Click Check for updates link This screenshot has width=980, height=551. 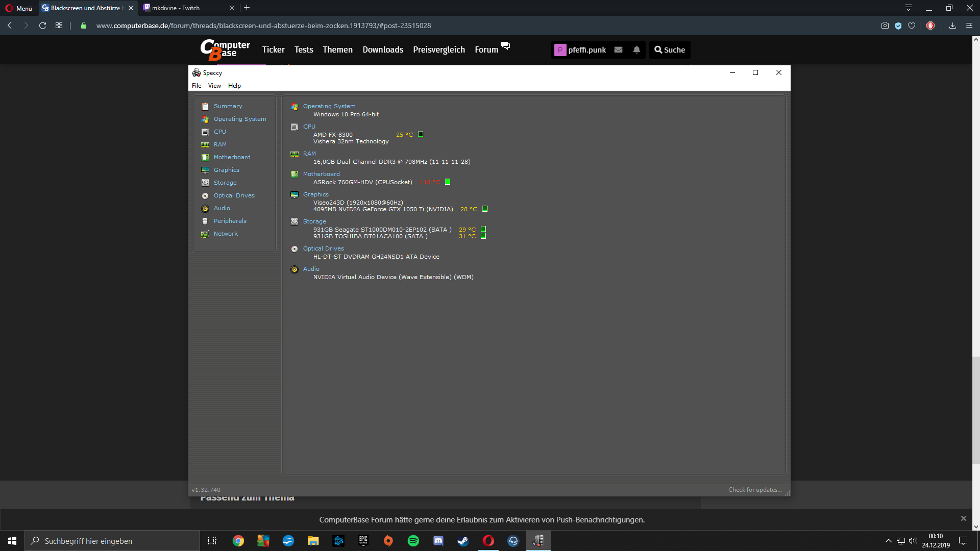[754, 490]
